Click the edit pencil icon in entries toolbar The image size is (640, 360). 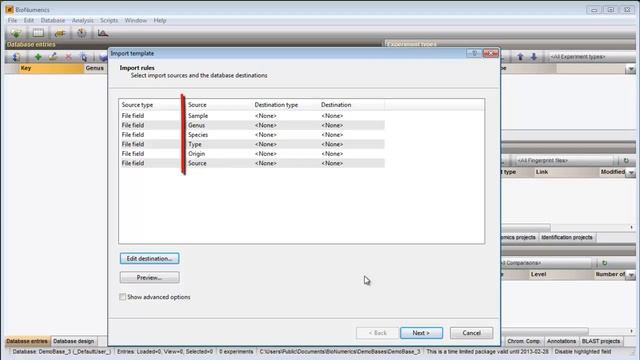(53, 57)
